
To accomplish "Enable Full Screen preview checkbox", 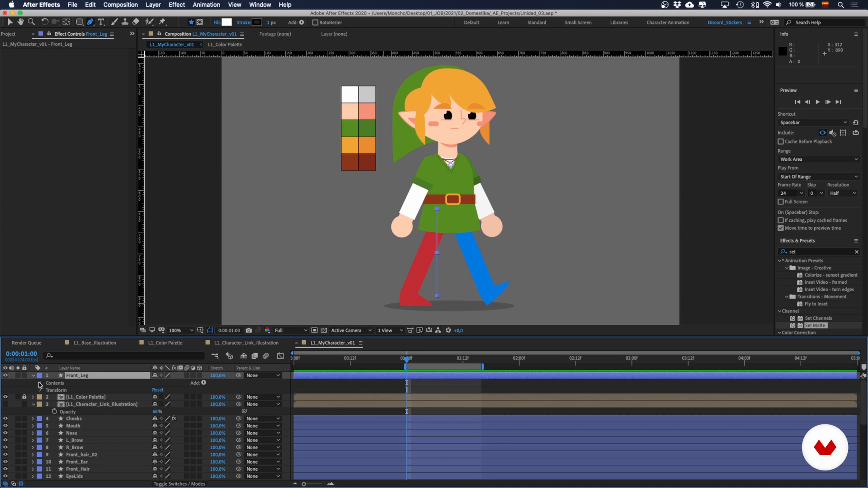I will tap(781, 202).
